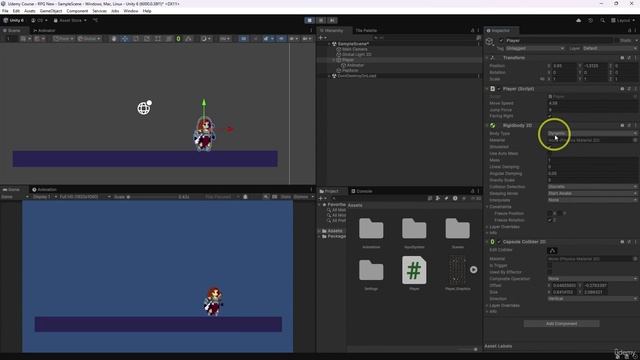Open the Window menu
Screen dimensions: 640x360
131,11
